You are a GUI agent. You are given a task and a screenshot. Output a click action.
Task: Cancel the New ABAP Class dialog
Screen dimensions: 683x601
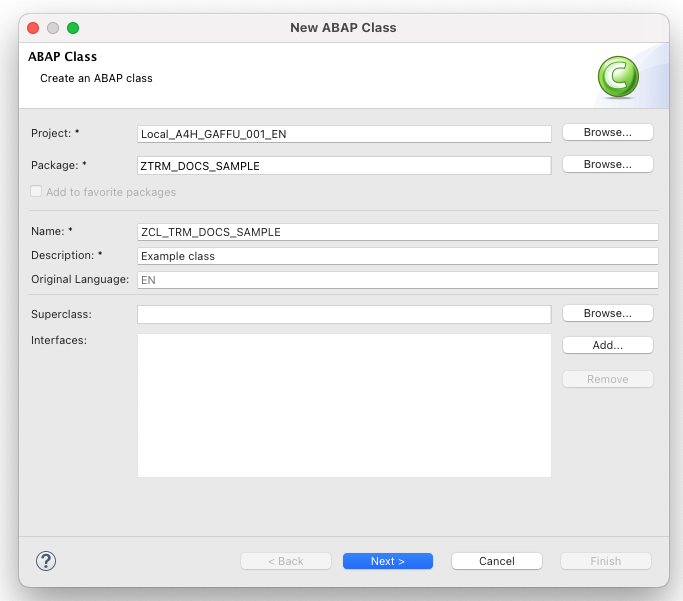[x=497, y=561]
